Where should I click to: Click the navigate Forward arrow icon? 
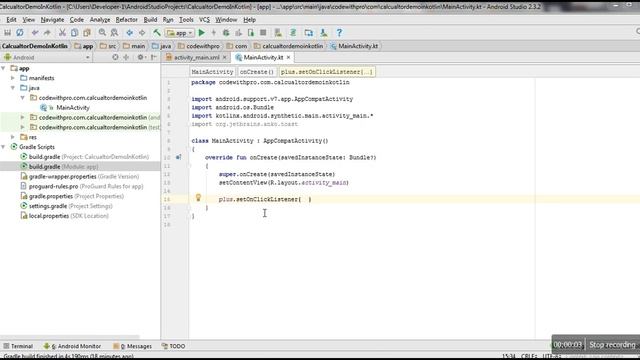tap(142, 33)
